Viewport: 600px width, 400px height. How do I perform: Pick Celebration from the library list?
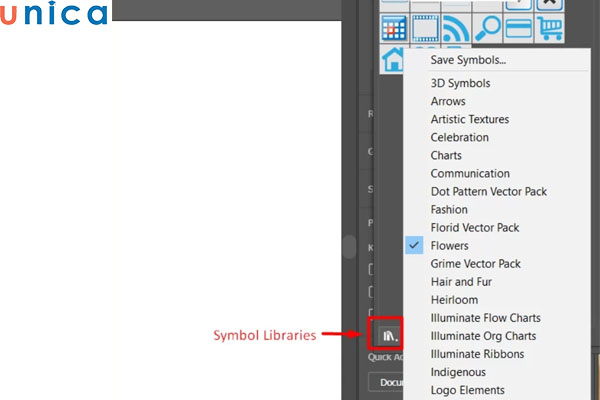click(460, 138)
